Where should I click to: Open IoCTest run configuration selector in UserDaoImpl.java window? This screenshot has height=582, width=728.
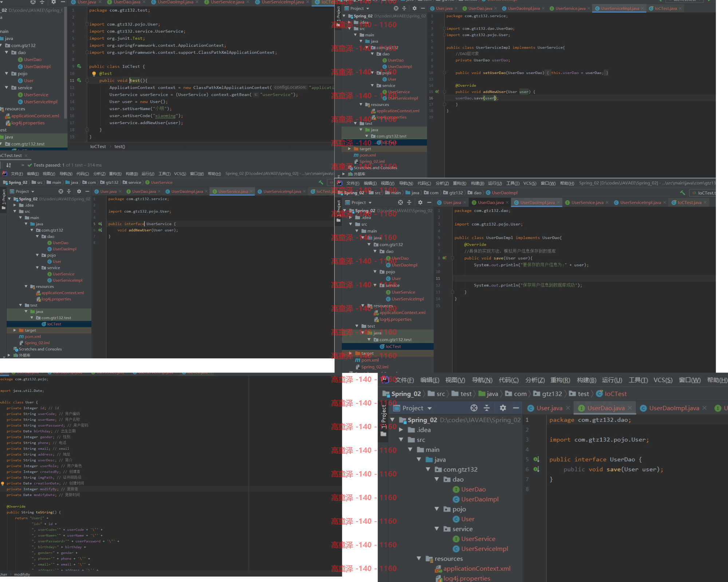[x=703, y=193]
